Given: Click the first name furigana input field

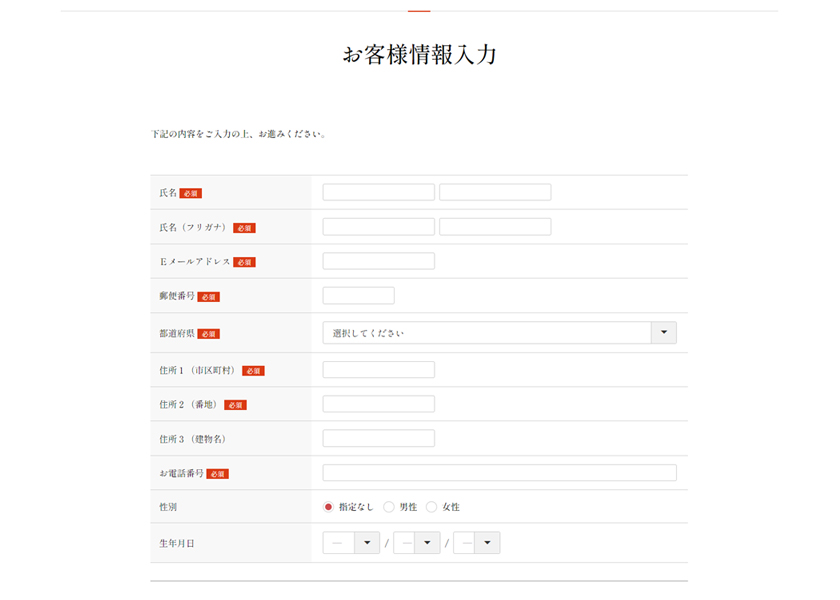Looking at the screenshot, I should 494,226.
